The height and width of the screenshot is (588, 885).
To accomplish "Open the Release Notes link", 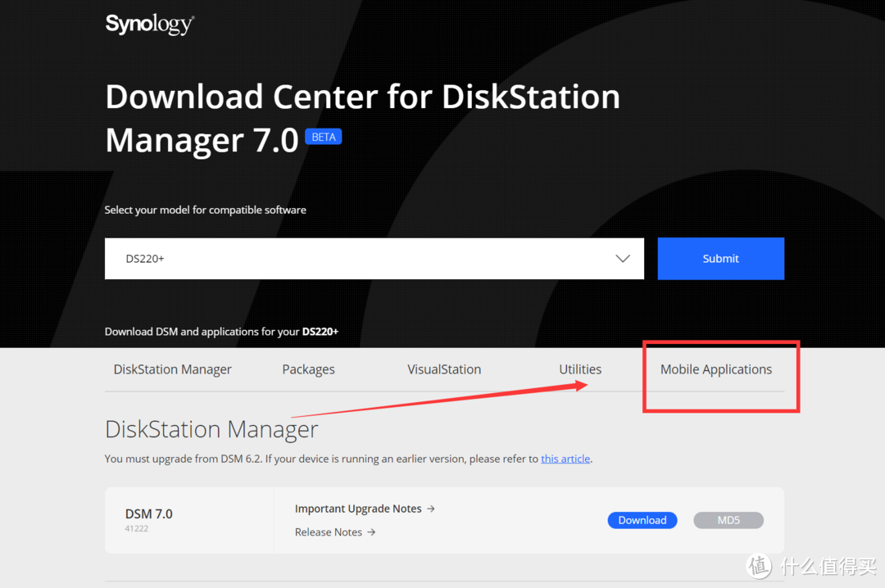I will click(x=334, y=532).
